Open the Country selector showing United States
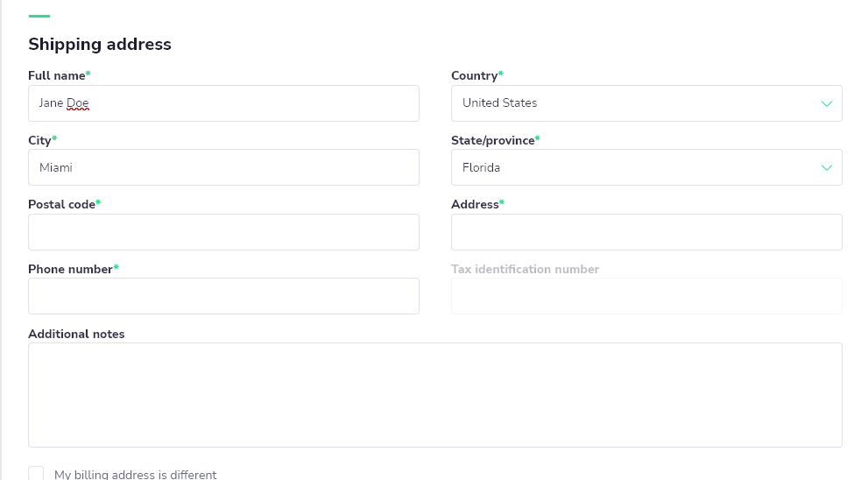Viewport: 868px width, 480px height. pyautogui.click(x=631, y=103)
